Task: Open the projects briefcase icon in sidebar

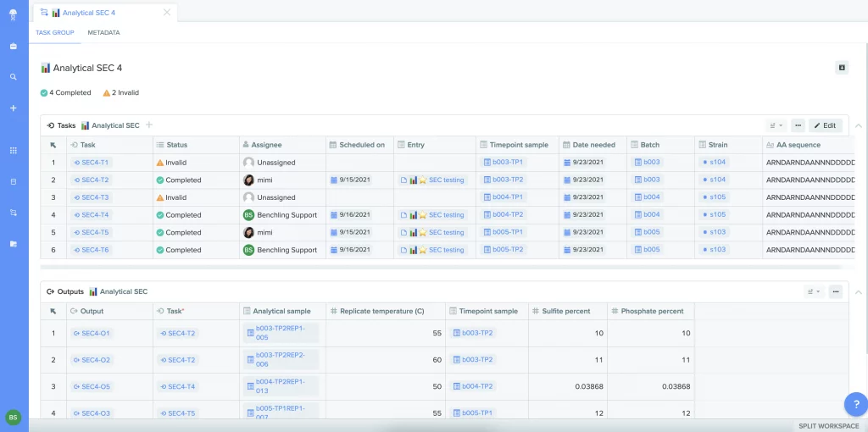Action: [x=14, y=46]
